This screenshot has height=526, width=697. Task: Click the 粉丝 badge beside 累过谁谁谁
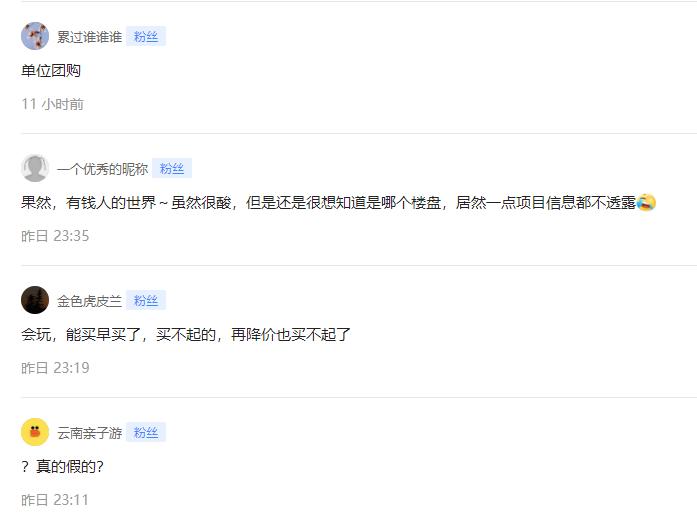[x=146, y=37]
